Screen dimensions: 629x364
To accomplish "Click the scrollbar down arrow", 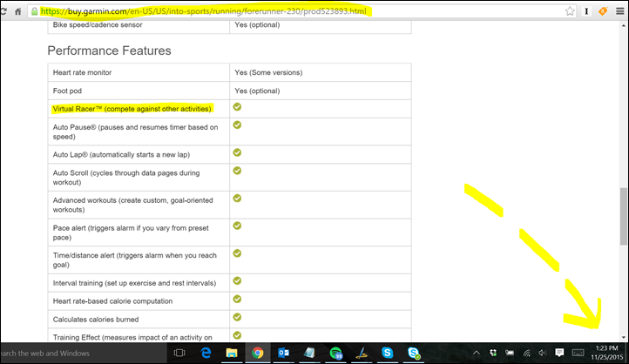I will click(x=624, y=338).
